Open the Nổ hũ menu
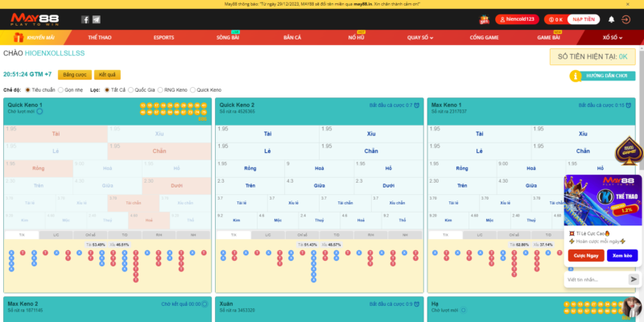 356,37
